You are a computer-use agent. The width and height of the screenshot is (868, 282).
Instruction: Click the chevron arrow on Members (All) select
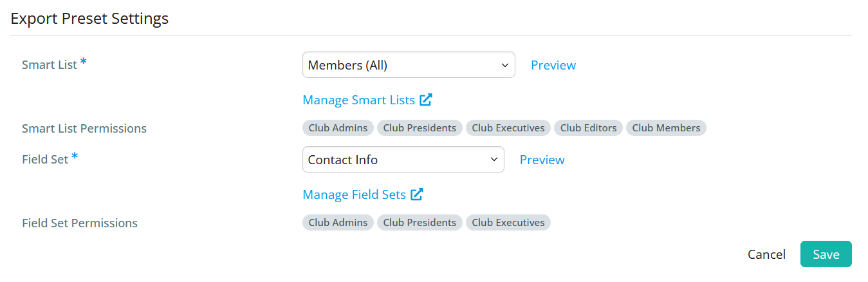pos(504,65)
